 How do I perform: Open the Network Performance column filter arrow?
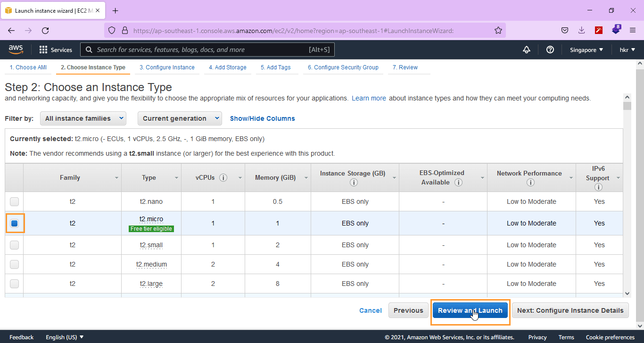pyautogui.click(x=571, y=178)
